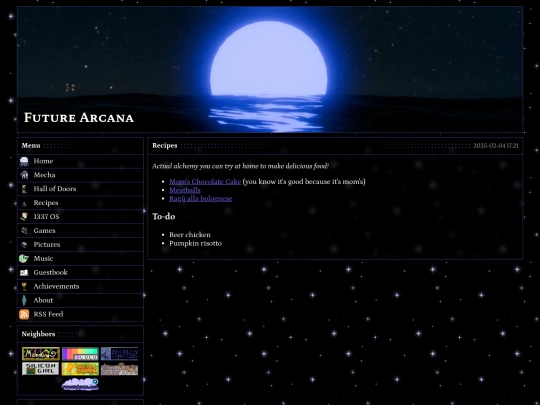This screenshot has height=405, width=540.
Task: Click the Music disc icon
Action: point(24,258)
